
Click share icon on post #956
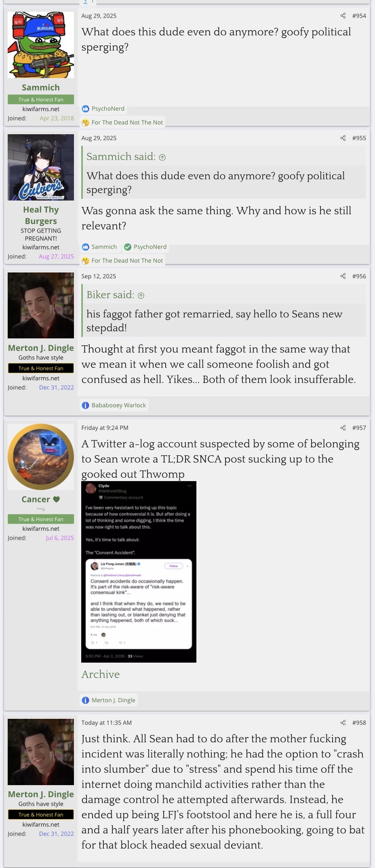pyautogui.click(x=343, y=276)
